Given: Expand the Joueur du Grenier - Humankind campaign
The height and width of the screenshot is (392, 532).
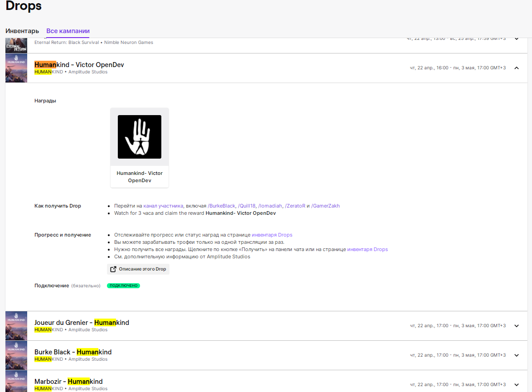Looking at the screenshot, I should [517, 326].
